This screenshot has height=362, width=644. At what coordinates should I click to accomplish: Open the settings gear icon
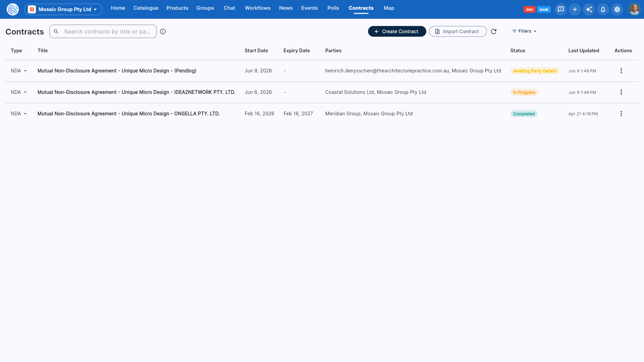point(617,9)
